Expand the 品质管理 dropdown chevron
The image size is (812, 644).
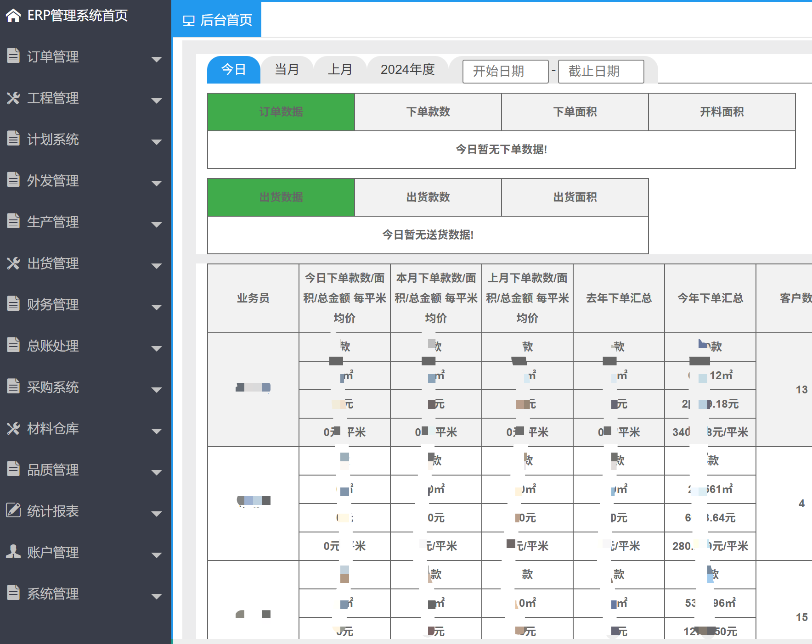click(158, 472)
